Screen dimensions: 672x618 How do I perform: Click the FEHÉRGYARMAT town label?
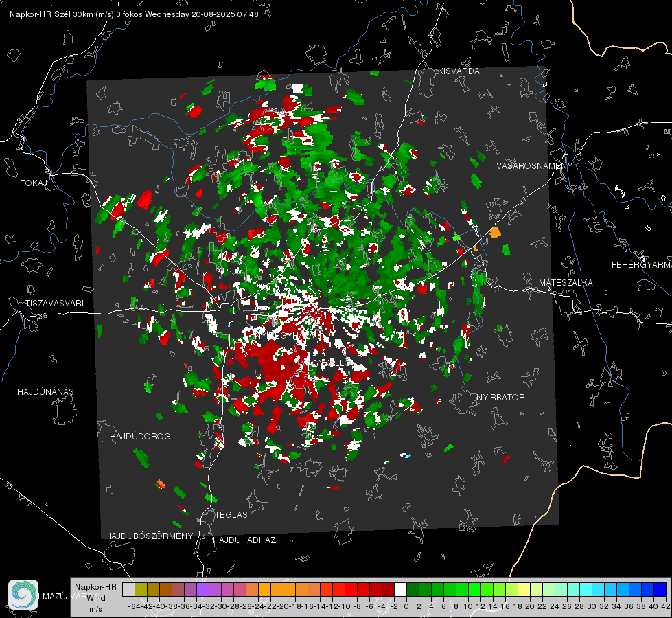[642, 265]
